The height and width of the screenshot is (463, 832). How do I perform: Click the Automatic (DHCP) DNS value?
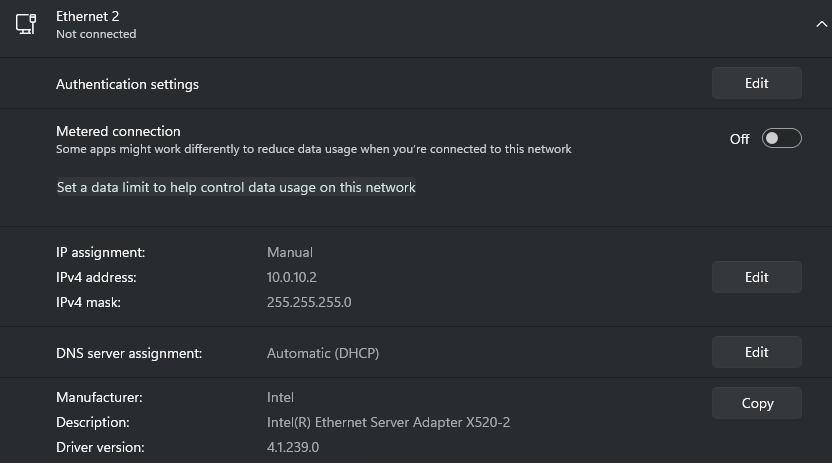tap(323, 353)
